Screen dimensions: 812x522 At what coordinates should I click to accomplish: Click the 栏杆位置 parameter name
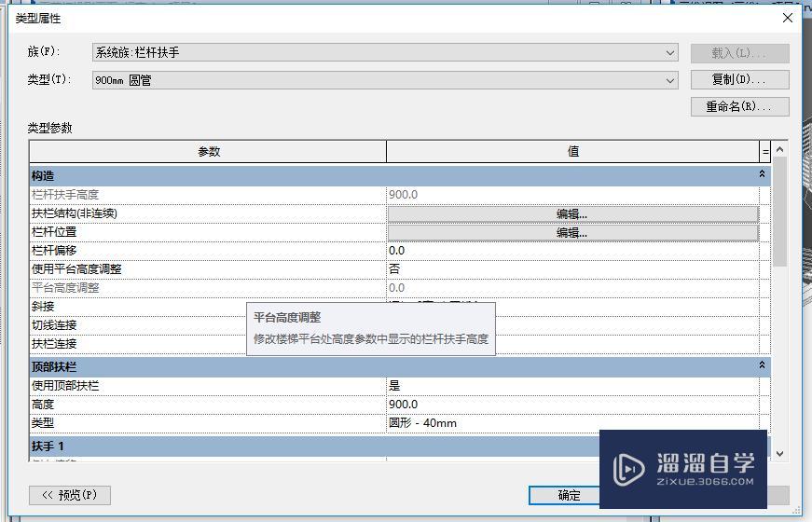pos(54,232)
